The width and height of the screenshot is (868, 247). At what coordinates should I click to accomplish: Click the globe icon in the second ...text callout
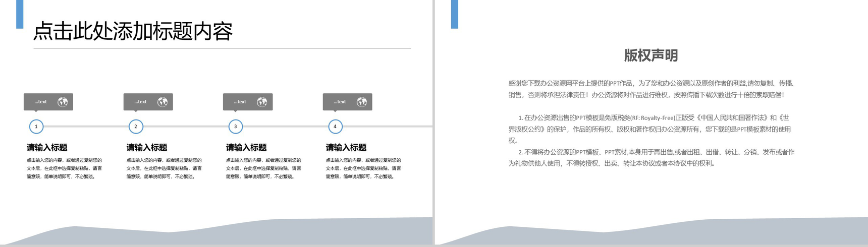coord(162,102)
